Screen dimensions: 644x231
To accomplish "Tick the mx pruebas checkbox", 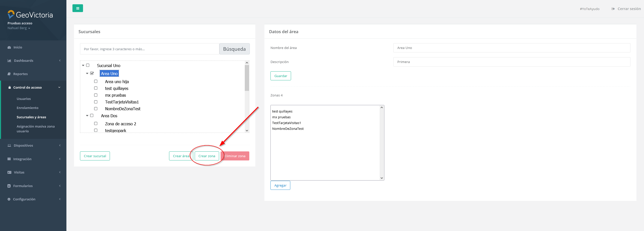I will point(96,95).
